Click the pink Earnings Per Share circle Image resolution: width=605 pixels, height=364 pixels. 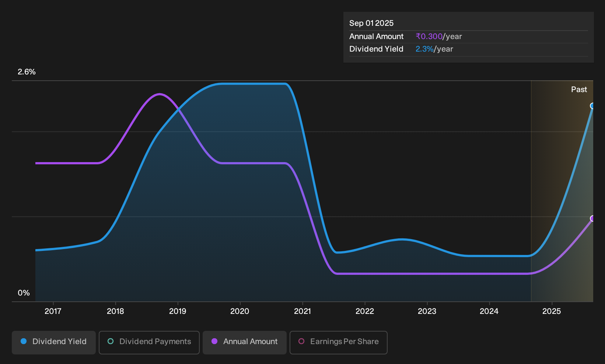(x=301, y=341)
